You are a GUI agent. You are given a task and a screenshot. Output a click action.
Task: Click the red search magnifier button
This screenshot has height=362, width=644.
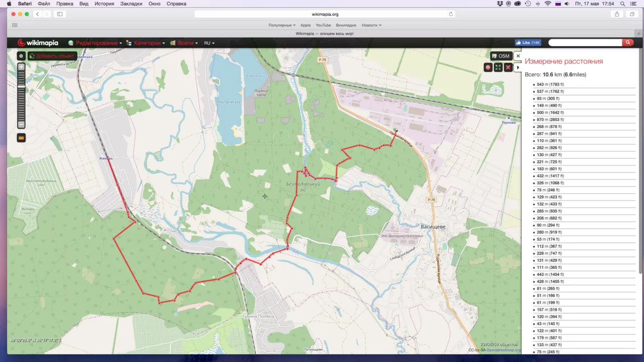tap(628, 43)
